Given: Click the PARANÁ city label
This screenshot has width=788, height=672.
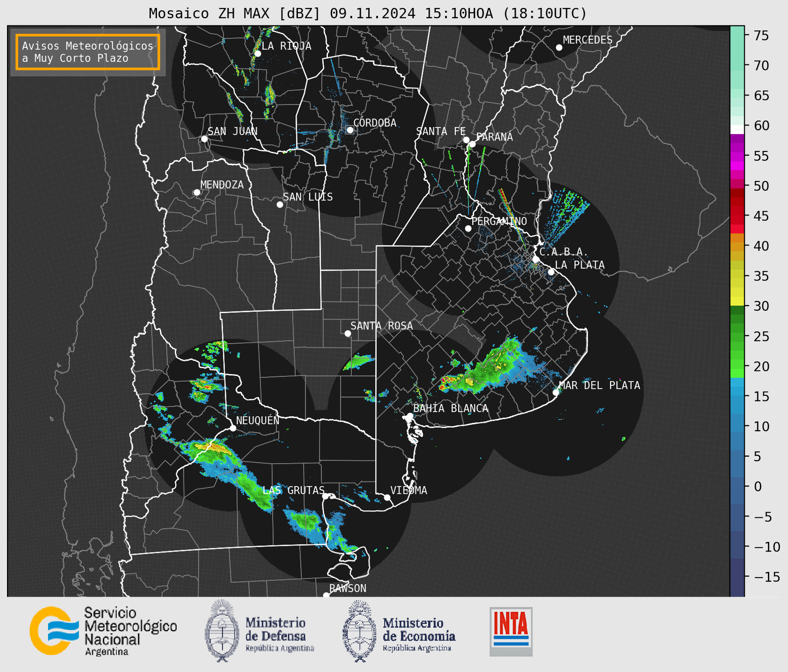Looking at the screenshot, I should pyautogui.click(x=494, y=137).
